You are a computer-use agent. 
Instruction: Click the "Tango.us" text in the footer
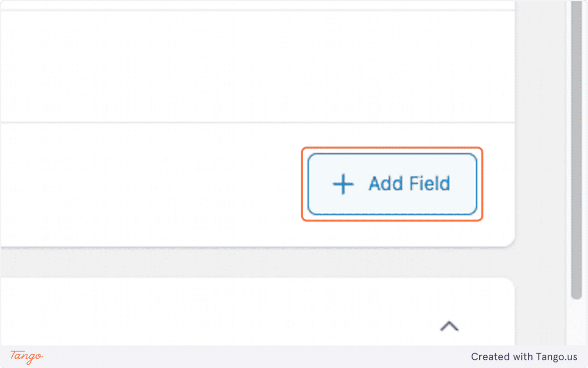(x=556, y=357)
